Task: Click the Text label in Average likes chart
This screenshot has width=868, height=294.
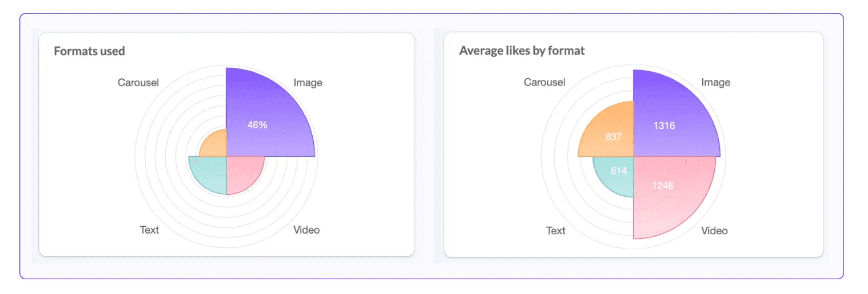Action: pyautogui.click(x=556, y=231)
